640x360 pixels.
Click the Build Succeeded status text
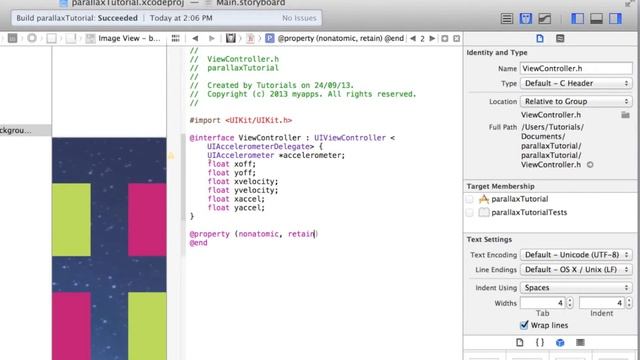click(77, 18)
